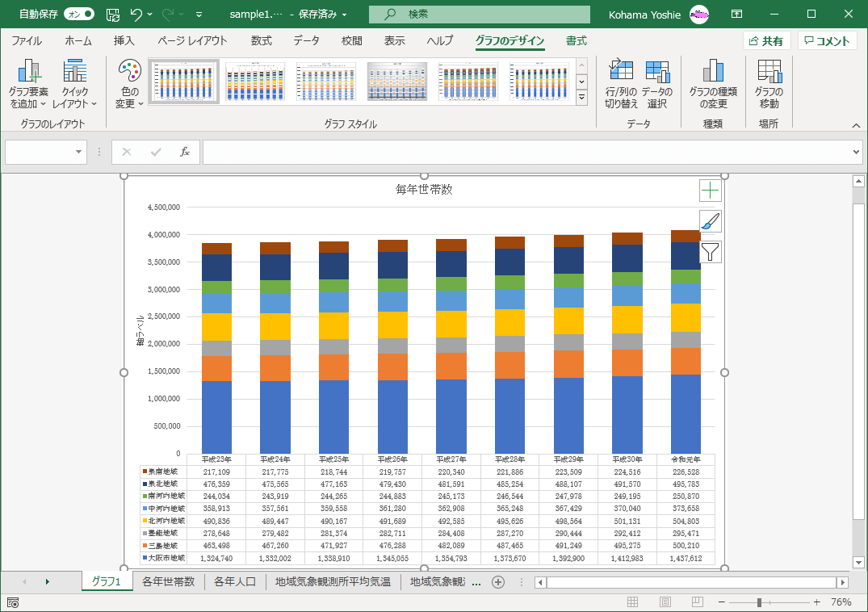The width and height of the screenshot is (868, 612).
Task: Open the Quick Layout (クイックレイアウト) gallery
Action: click(74, 73)
